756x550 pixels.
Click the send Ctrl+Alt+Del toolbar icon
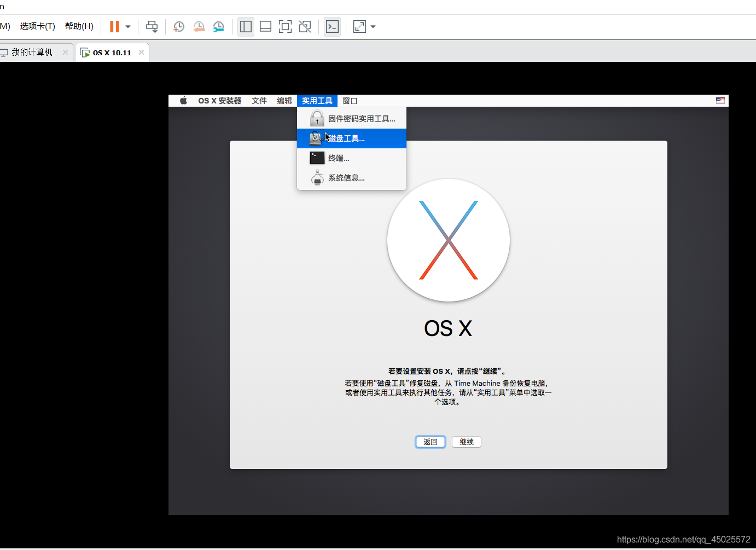click(x=152, y=26)
